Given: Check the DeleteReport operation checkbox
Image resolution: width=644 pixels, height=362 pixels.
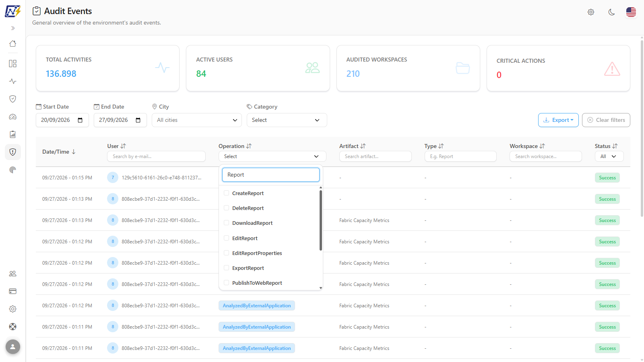Looking at the screenshot, I should click(226, 208).
